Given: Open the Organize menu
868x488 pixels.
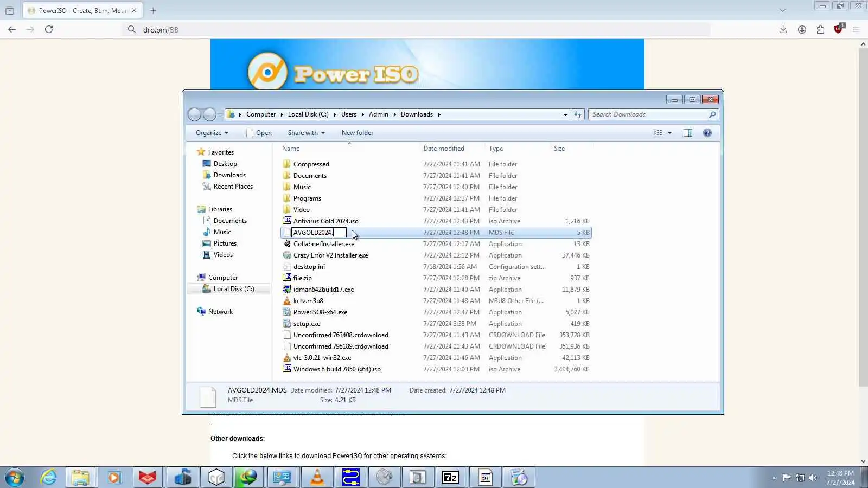Looking at the screenshot, I should point(212,133).
